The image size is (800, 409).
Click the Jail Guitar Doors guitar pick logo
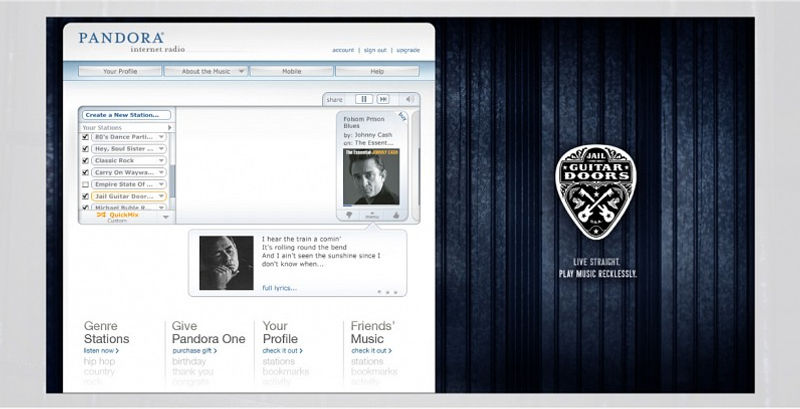595,192
